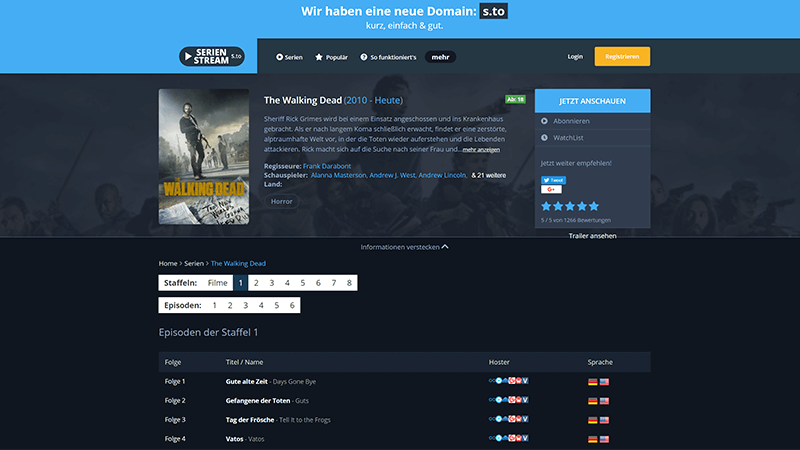Select Staffel 3 tab
This screenshot has height=450, width=800.
pos(272,283)
